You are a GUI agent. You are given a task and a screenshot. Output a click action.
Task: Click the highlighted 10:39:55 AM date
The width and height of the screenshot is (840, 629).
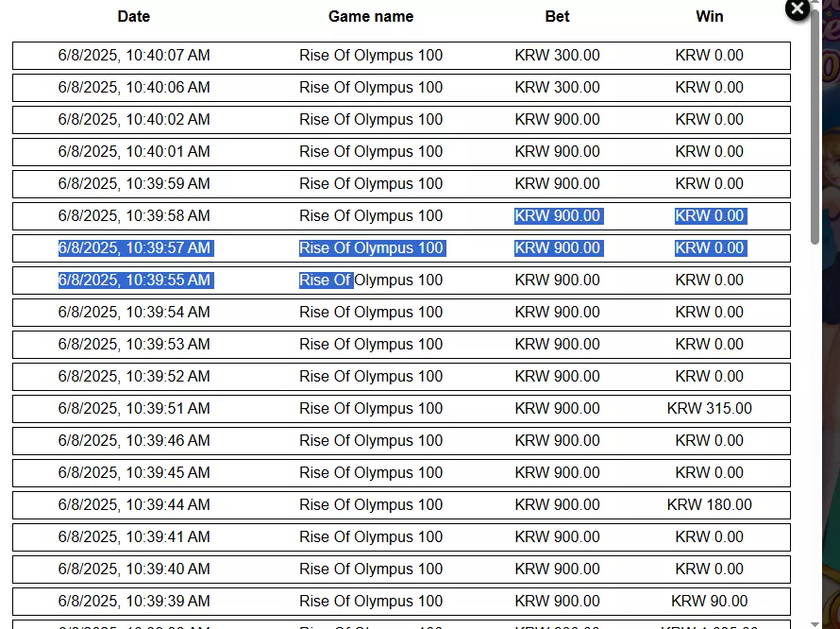[x=134, y=280]
